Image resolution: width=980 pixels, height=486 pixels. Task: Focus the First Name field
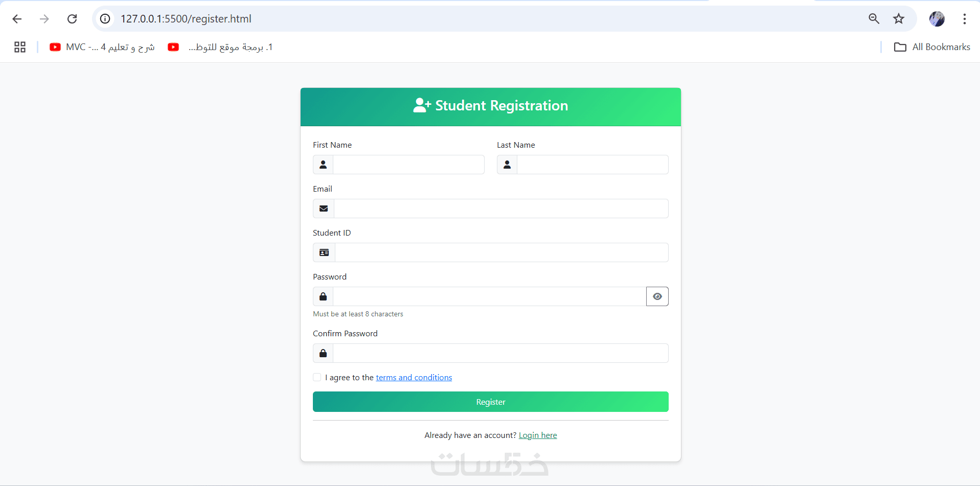tap(408, 165)
